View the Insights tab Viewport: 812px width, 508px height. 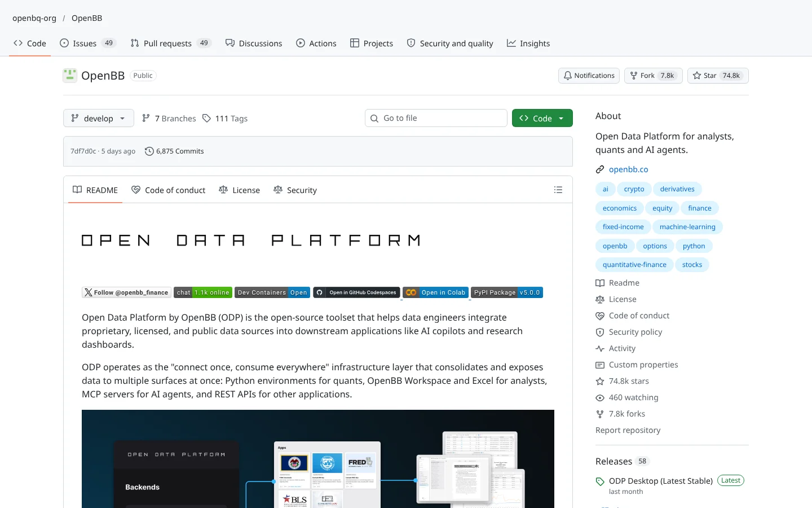click(528, 43)
